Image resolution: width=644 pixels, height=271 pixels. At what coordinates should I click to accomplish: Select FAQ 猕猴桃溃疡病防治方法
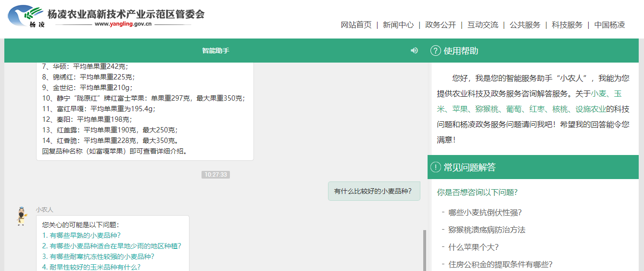pyautogui.click(x=487, y=230)
